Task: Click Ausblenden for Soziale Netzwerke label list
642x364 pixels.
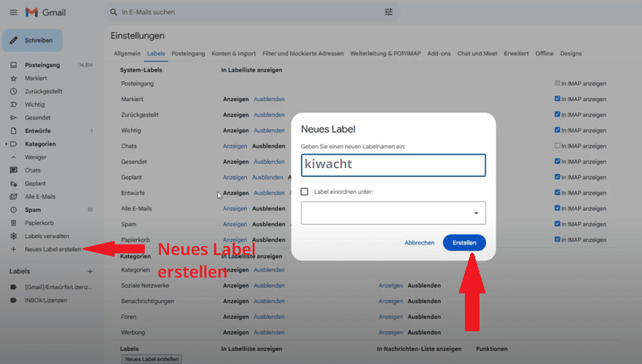Action: click(269, 285)
